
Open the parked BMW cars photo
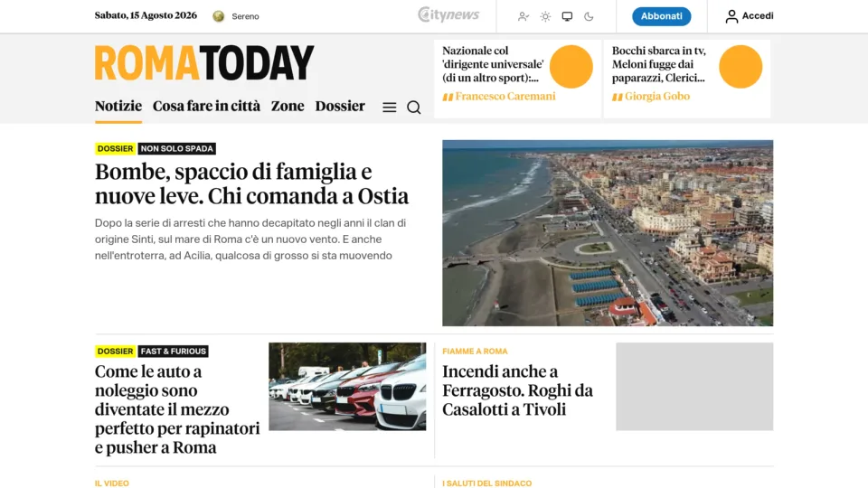pos(347,386)
